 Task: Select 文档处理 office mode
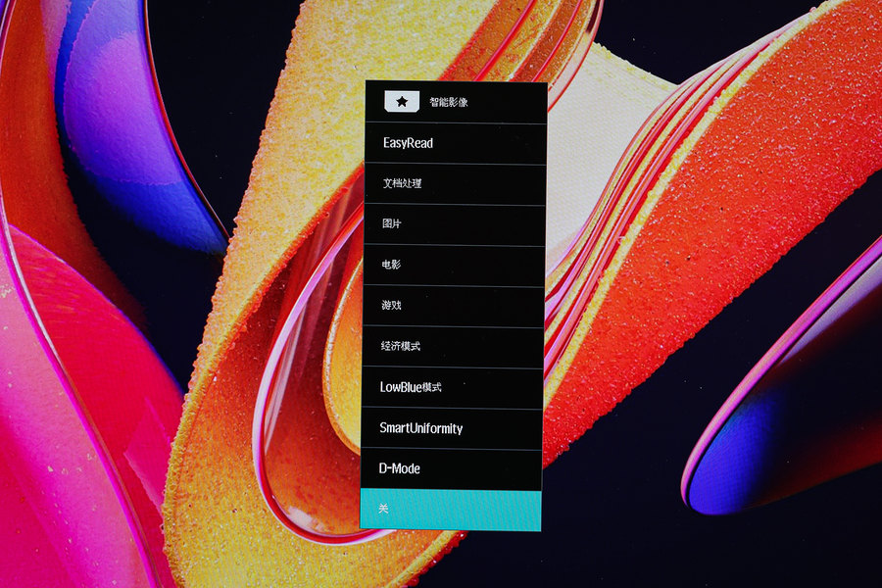click(x=402, y=183)
